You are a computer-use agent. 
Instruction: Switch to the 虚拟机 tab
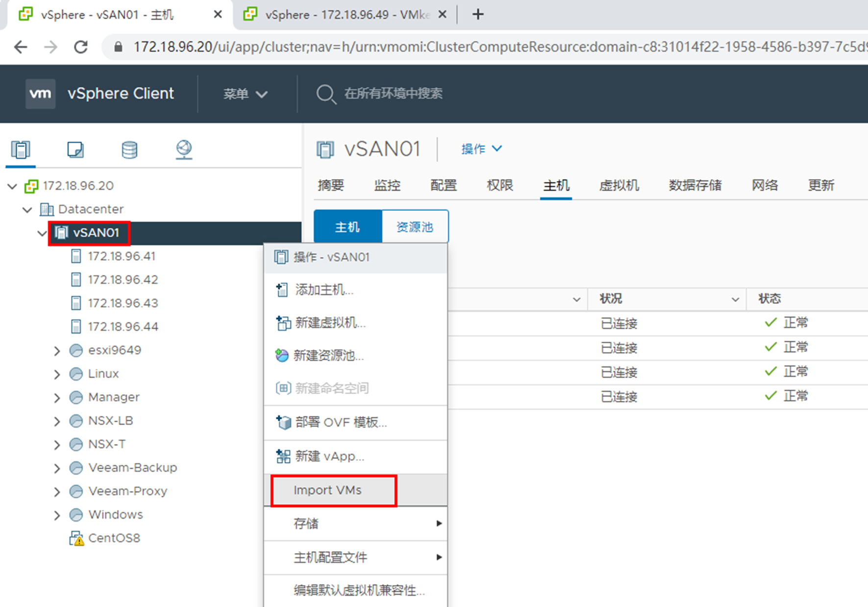click(x=619, y=185)
